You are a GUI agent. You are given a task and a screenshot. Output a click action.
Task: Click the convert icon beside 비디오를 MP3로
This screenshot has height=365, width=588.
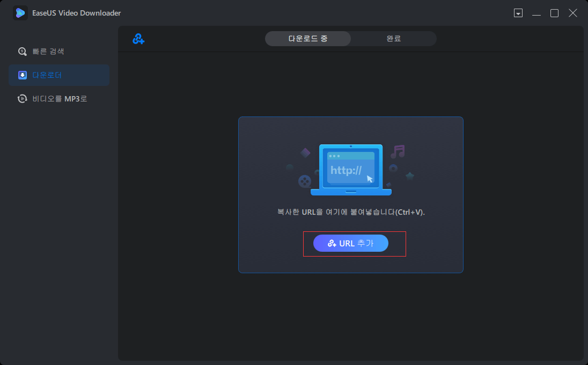pyautogui.click(x=23, y=99)
